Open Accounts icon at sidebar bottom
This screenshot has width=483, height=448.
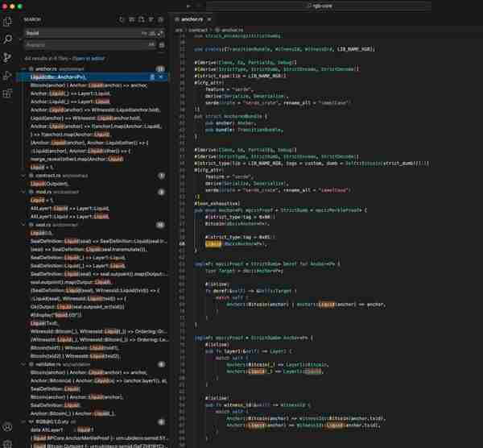click(x=7, y=427)
